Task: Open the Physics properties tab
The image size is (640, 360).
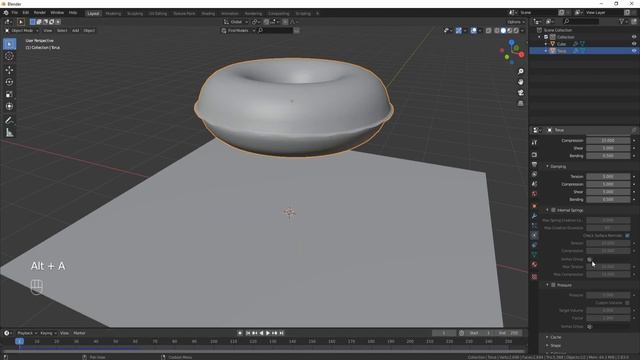Action: (534, 236)
